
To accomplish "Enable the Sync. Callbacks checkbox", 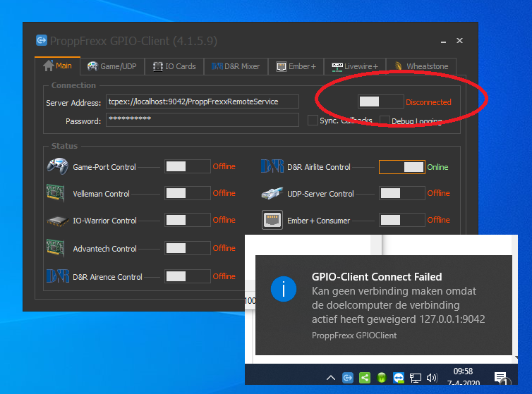I will point(313,121).
